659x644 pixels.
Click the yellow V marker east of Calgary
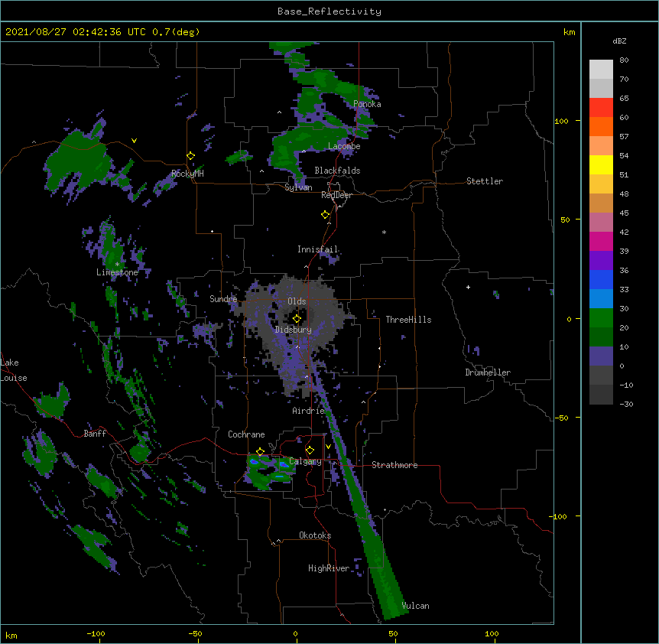[x=328, y=447]
